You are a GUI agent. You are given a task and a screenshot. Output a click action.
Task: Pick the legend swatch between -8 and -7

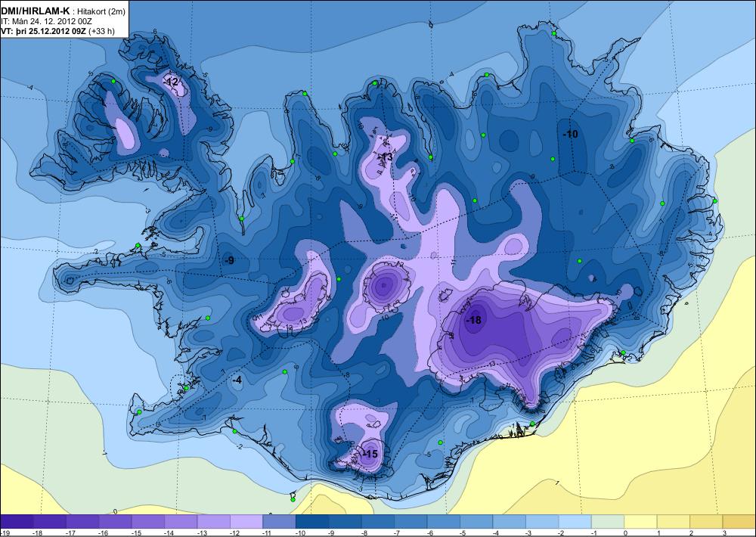coord(377,521)
